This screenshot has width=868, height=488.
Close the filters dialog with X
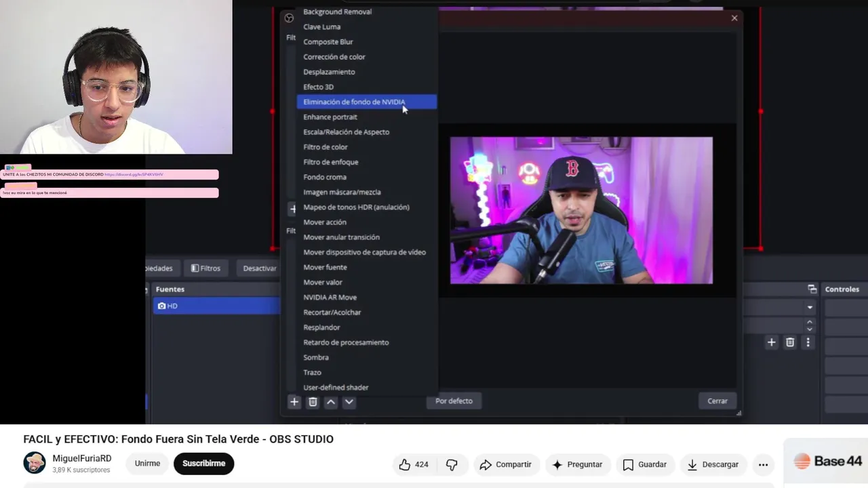point(734,18)
